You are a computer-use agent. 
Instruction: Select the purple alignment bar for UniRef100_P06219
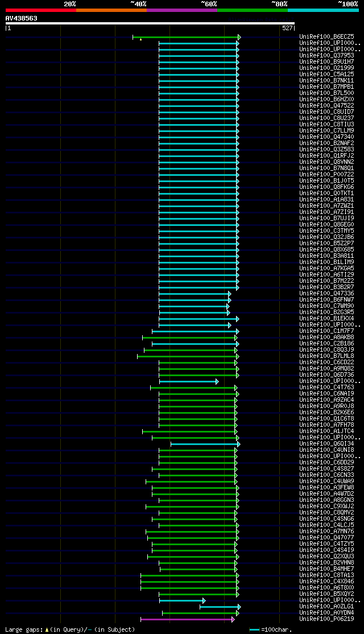[x=188, y=619]
